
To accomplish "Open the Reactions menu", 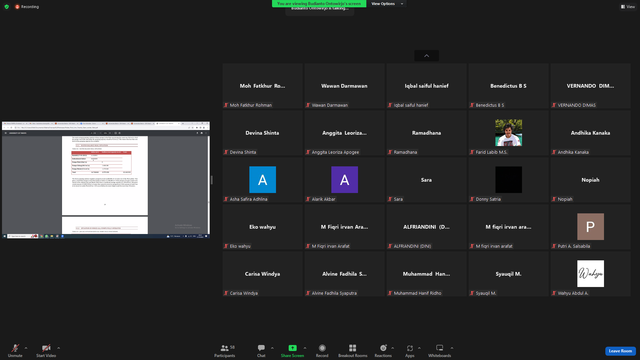I will 383,350.
